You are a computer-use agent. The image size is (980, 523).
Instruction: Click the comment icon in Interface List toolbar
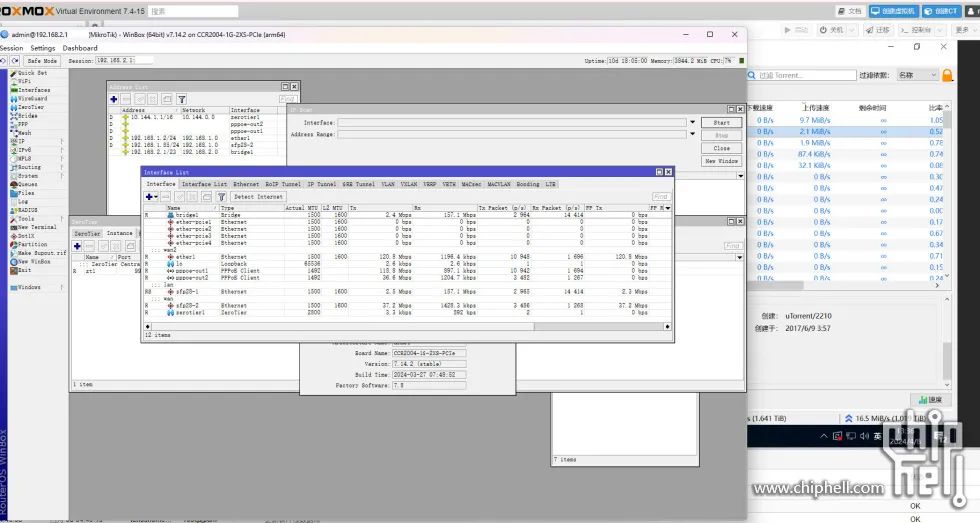point(207,197)
